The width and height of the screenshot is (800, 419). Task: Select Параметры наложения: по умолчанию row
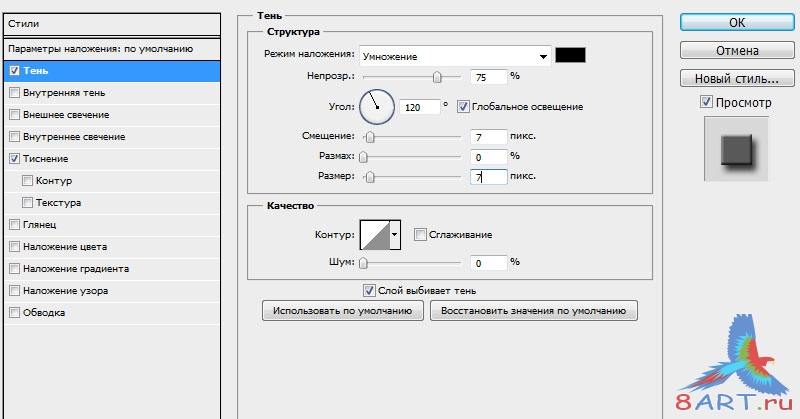pos(112,49)
